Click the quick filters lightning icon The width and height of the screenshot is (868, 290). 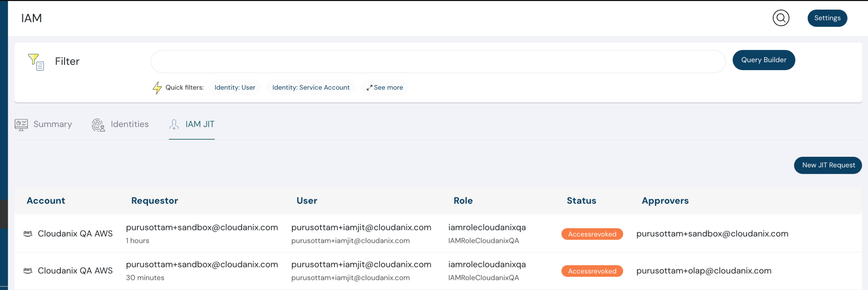(x=157, y=88)
